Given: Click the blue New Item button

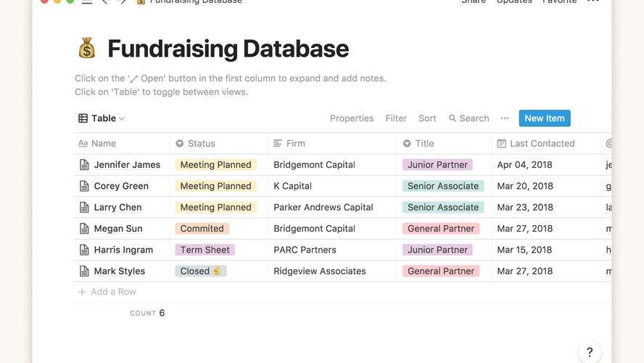Looking at the screenshot, I should tap(544, 118).
